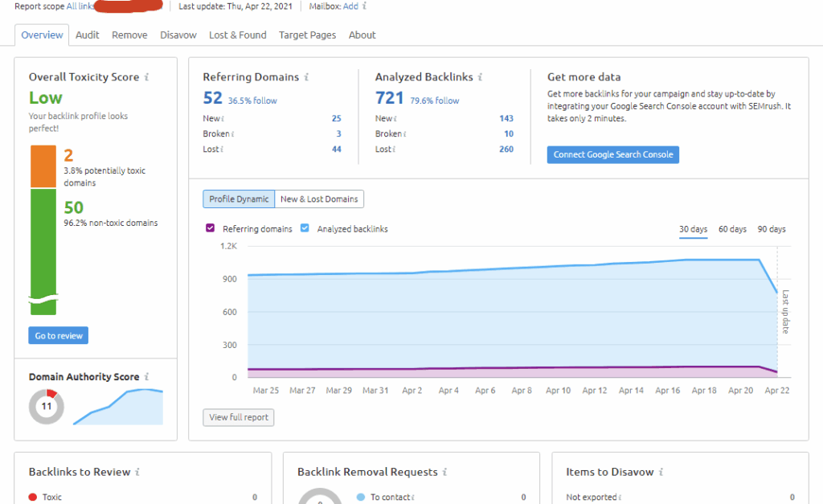Click info icon beside Backlinks to Review

coord(138,473)
